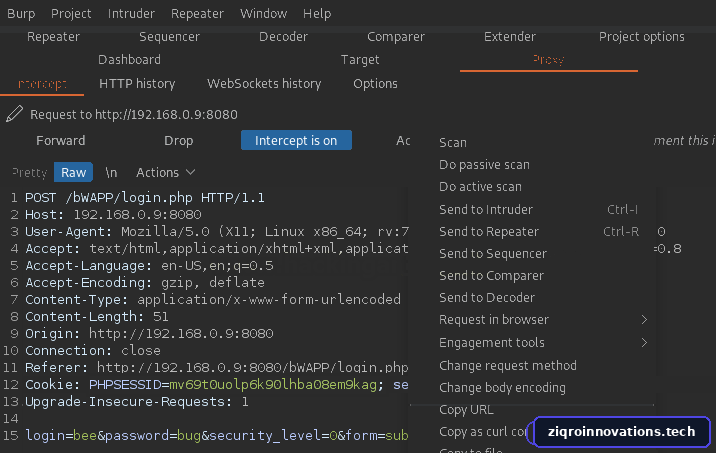Click the pencil edit icon beside request URL
716x453 pixels.
(14, 114)
